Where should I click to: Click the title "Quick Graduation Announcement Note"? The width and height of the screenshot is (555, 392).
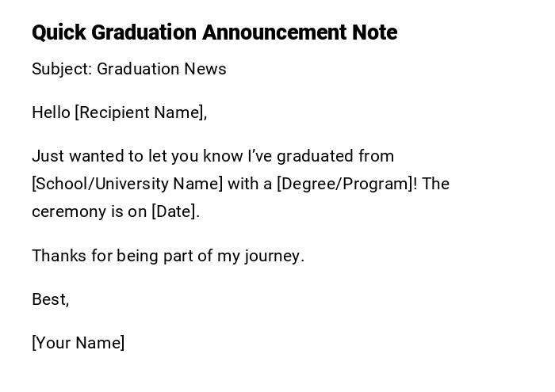[x=214, y=32]
